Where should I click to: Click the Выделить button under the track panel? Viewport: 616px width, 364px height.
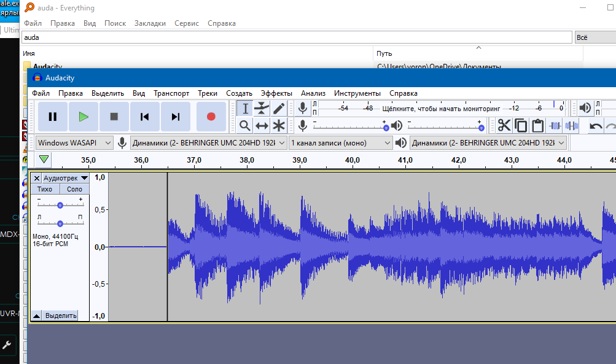(x=60, y=316)
